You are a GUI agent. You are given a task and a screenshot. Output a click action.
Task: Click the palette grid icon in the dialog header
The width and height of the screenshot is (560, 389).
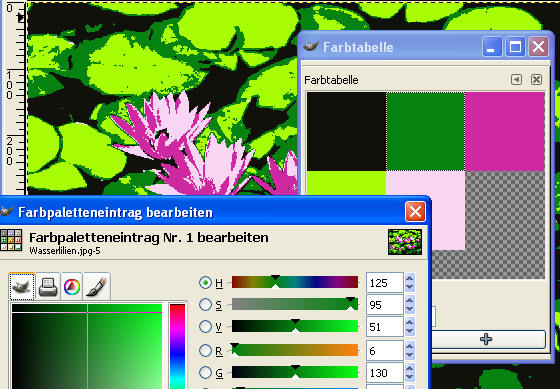click(x=10, y=240)
